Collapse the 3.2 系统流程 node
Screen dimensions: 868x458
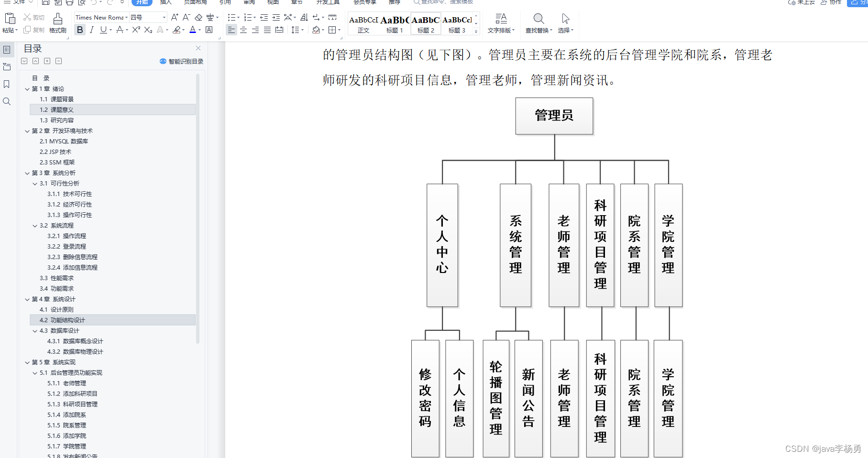click(35, 226)
